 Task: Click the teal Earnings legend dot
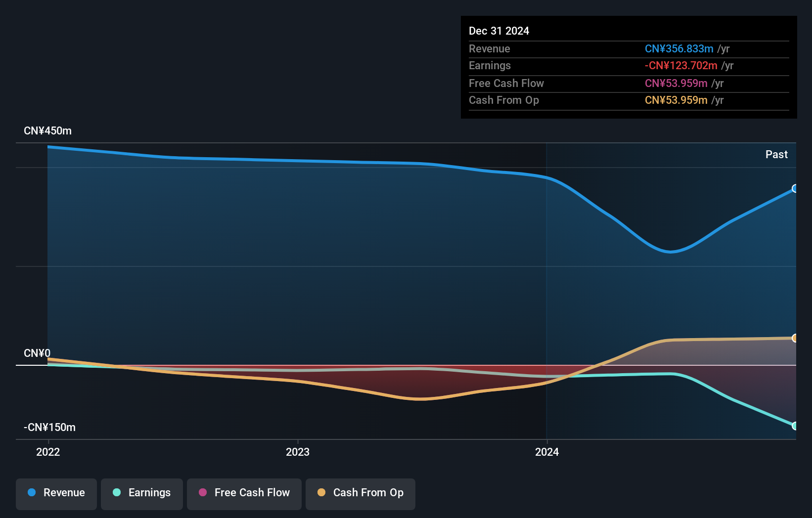click(117, 492)
